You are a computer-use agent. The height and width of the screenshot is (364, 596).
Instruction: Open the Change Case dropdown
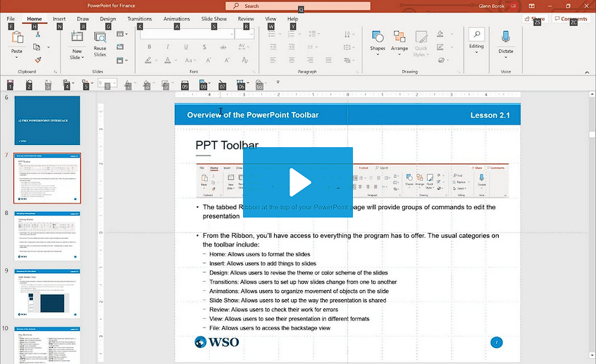click(190, 60)
